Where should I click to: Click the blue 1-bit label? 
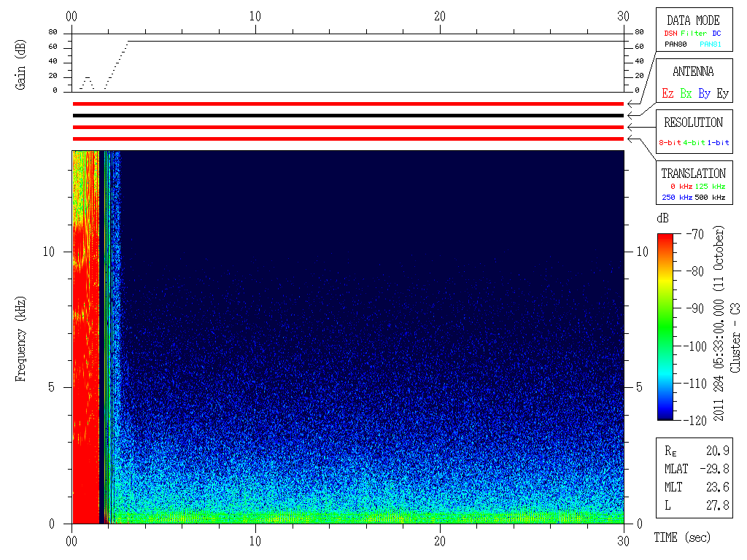pyautogui.click(x=718, y=142)
